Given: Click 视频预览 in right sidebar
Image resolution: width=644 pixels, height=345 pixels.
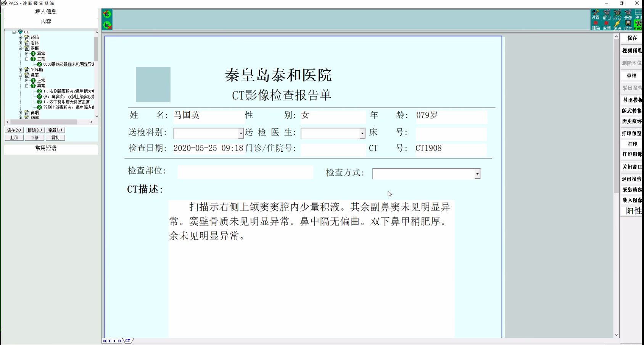Looking at the screenshot, I should pyautogui.click(x=632, y=51).
